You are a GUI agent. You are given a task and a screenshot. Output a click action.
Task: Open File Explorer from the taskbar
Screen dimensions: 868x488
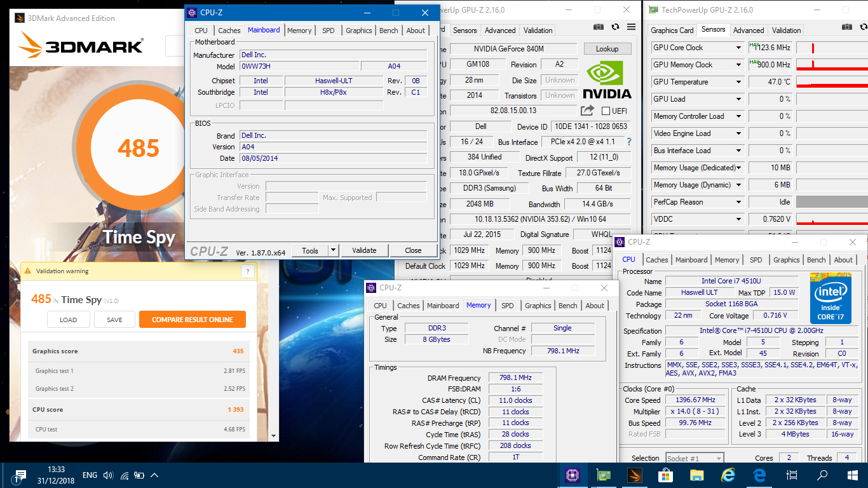tap(697, 475)
